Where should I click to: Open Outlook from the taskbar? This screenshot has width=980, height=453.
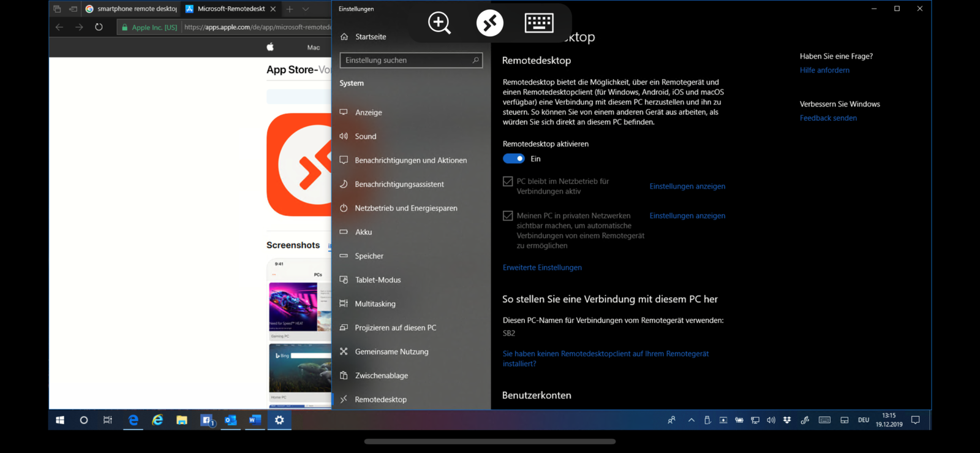pos(230,420)
